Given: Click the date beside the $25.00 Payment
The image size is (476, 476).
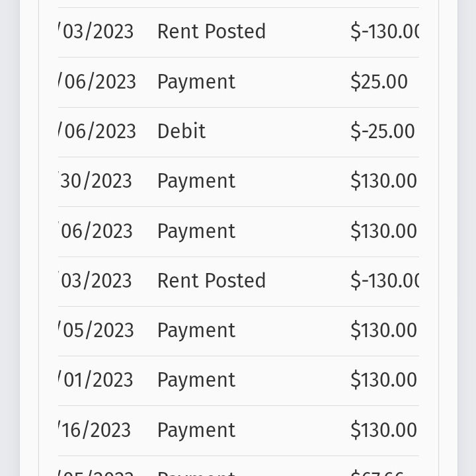Looking at the screenshot, I should pyautogui.click(x=97, y=82).
